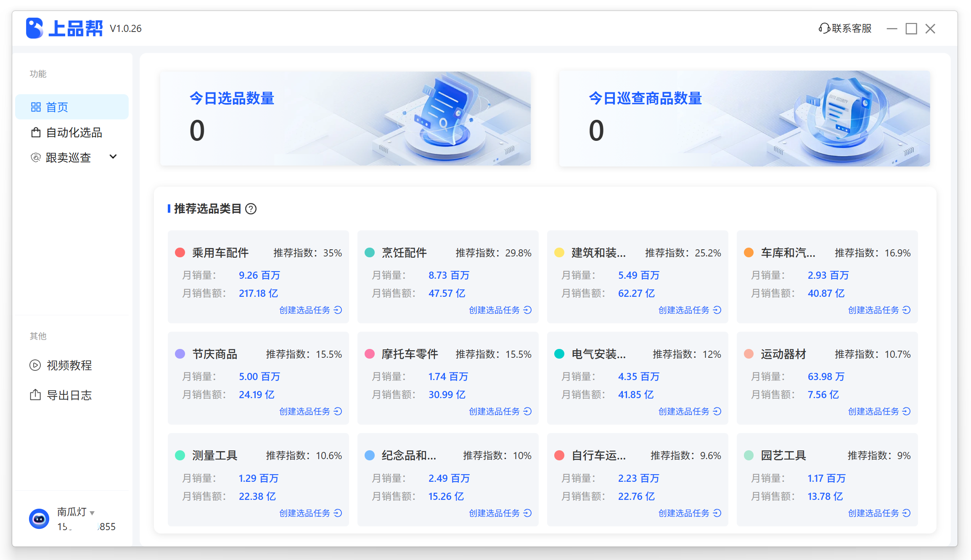The width and height of the screenshot is (971, 560).
Task: Click the arrow icon on the 节庆商品 task link
Action: pyautogui.click(x=338, y=411)
